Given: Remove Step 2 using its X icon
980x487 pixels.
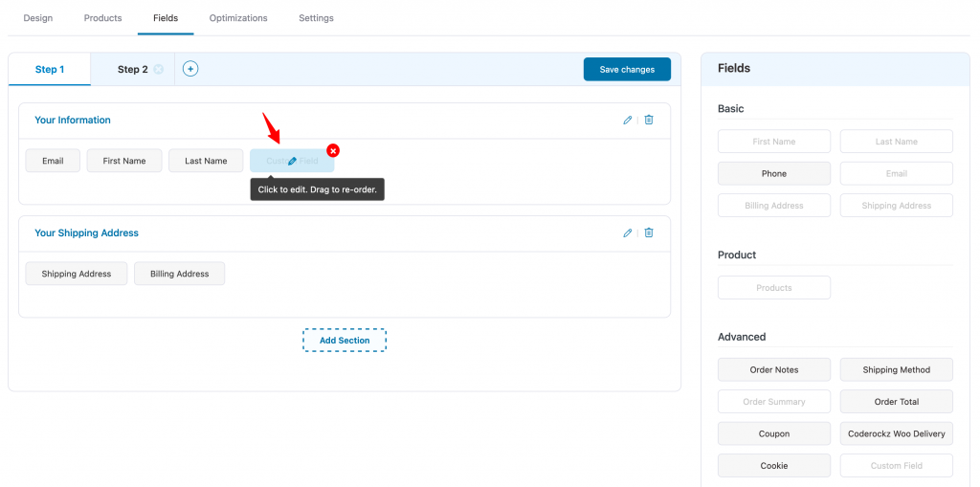Looking at the screenshot, I should coord(159,70).
